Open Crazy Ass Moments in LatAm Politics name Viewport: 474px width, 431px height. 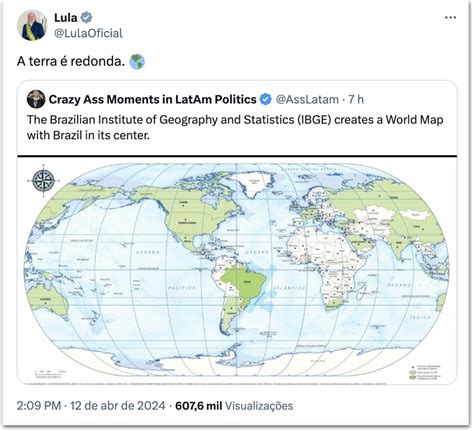[153, 99]
